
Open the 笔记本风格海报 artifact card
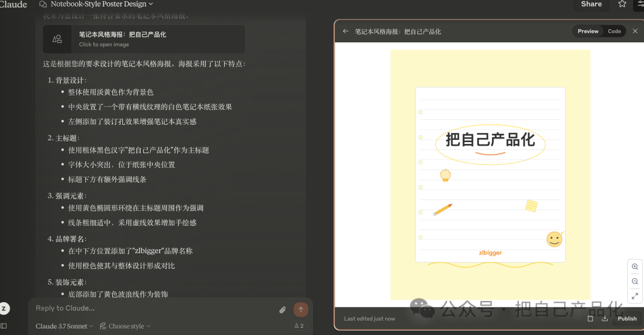pyautogui.click(x=144, y=39)
